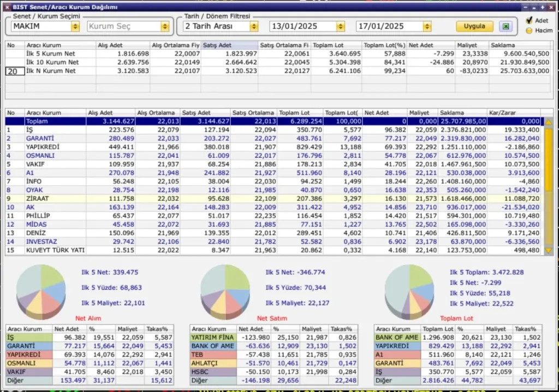Image resolution: width=559 pixels, height=392 pixels.
Task: Select the highlighted Toplam row
Action: (x=275, y=121)
